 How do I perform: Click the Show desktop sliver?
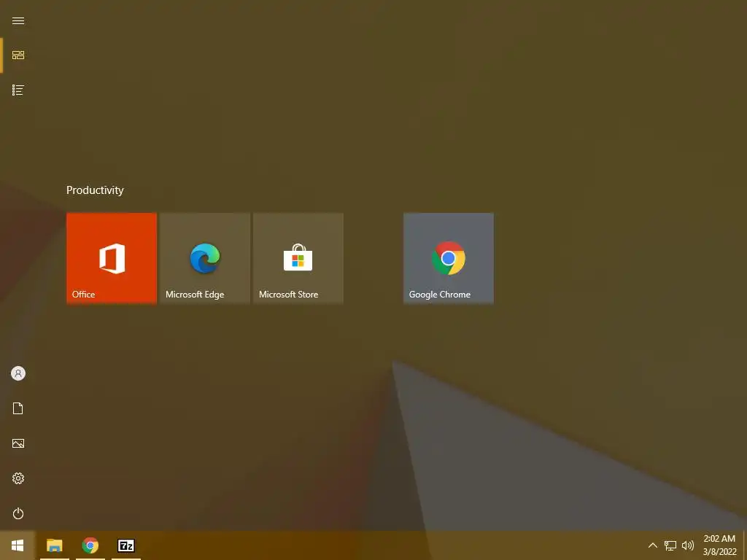745,545
